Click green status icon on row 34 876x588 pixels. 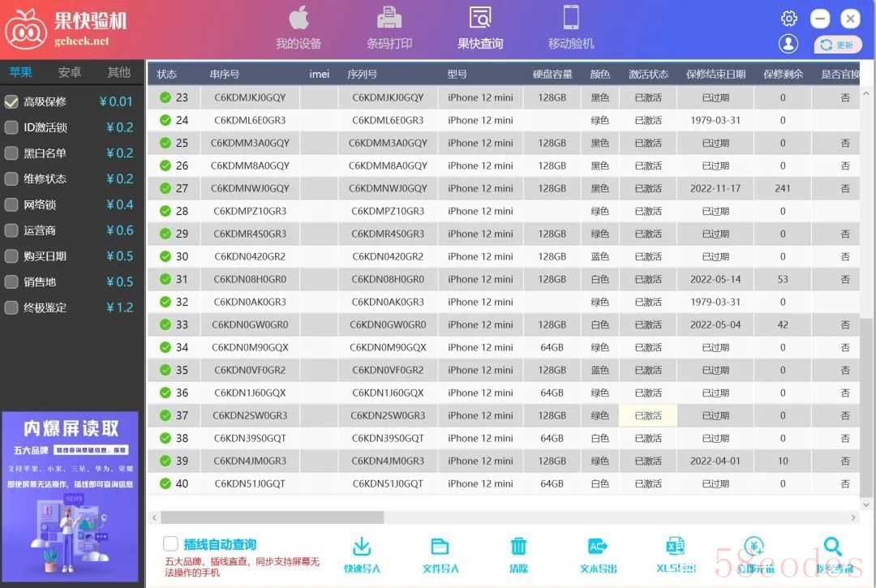click(x=165, y=347)
